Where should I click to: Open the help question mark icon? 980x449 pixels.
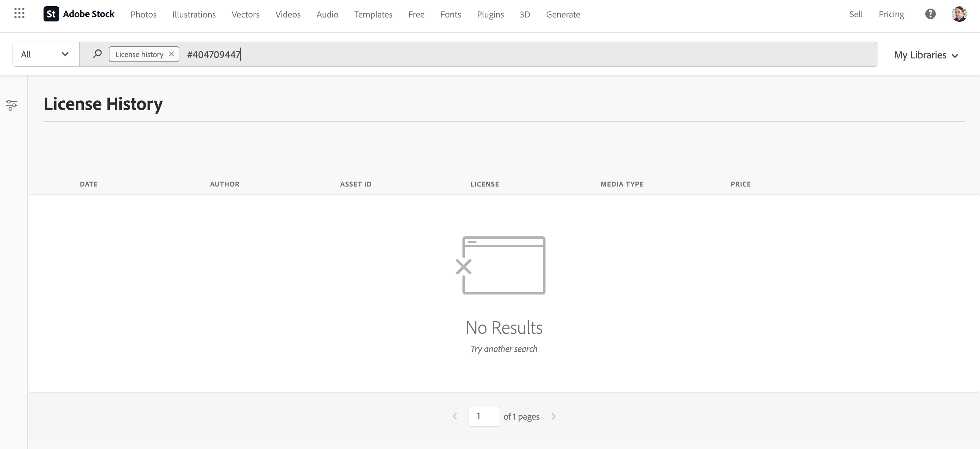click(930, 14)
